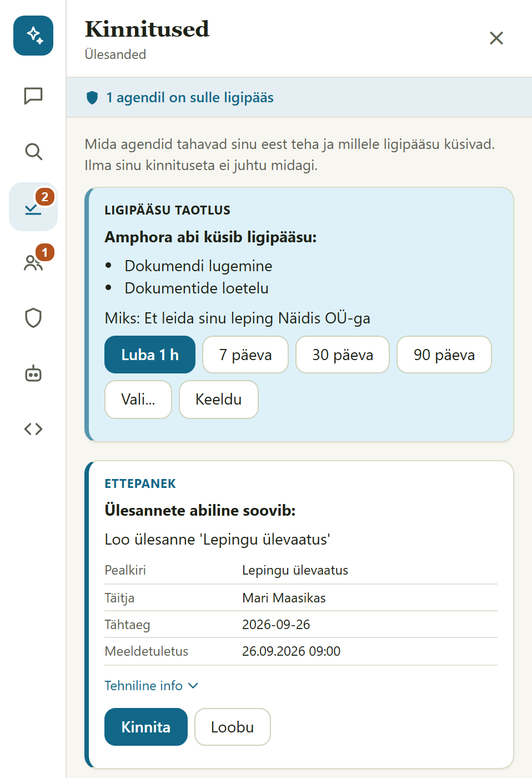Click shield icon in access banner

point(92,98)
